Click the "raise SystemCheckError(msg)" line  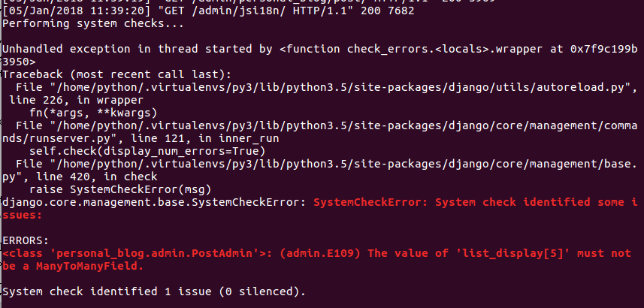click(x=120, y=189)
